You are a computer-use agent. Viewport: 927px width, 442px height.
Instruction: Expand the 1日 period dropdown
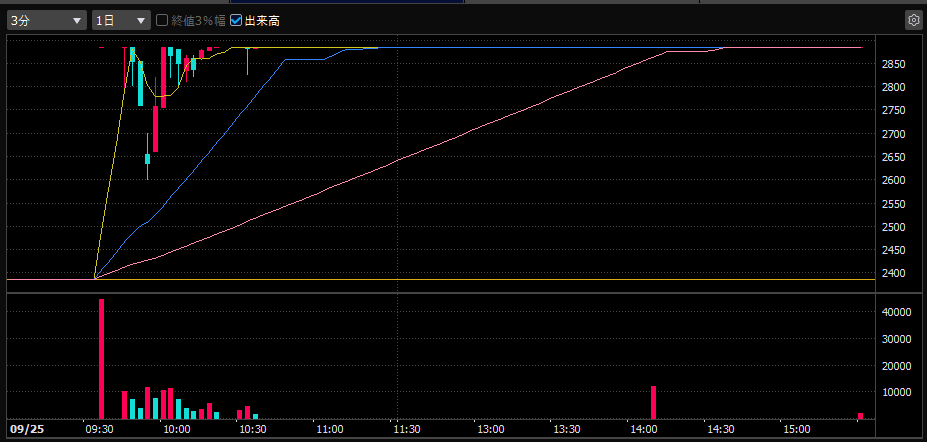click(120, 20)
